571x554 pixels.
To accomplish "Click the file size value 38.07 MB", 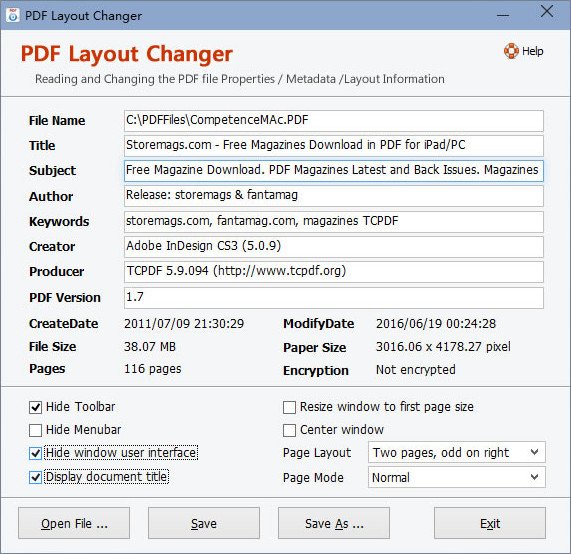I will pyautogui.click(x=150, y=347).
